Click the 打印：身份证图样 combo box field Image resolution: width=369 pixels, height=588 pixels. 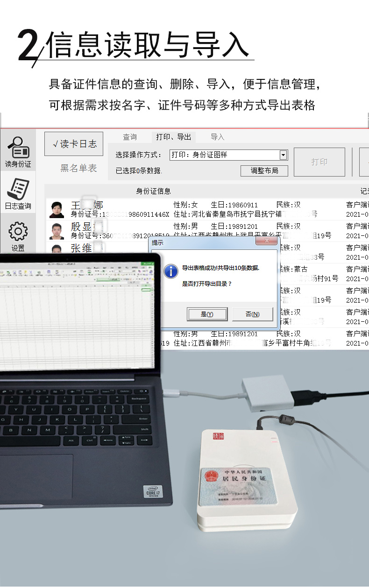tap(224, 155)
